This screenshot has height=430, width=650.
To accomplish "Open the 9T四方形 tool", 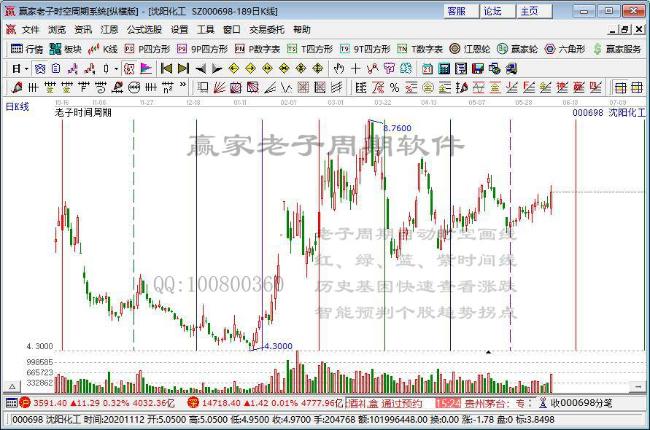I will coord(365,49).
